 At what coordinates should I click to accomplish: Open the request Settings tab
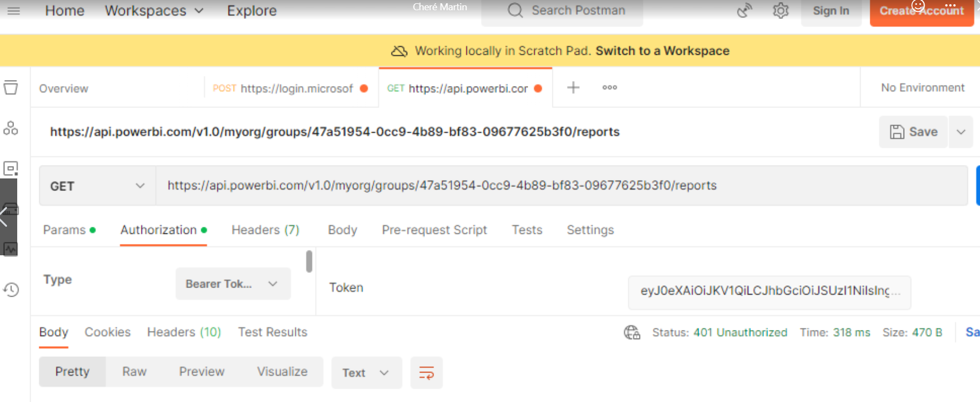590,230
